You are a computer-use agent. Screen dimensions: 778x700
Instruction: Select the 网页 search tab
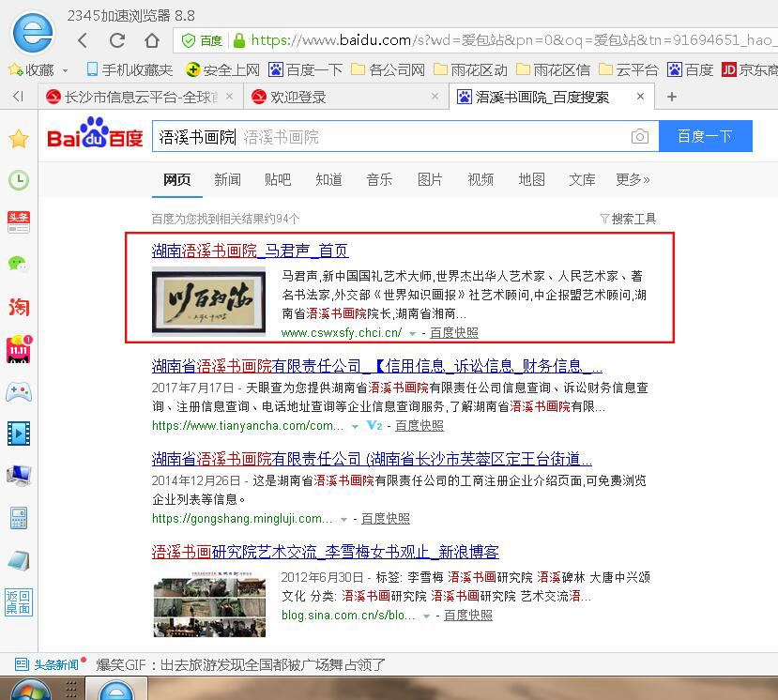coord(177,179)
